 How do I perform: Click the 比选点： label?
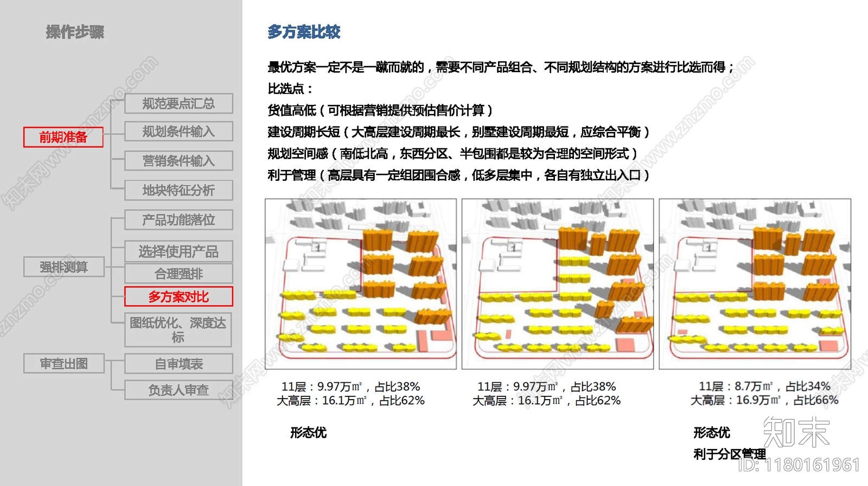pos(291,89)
